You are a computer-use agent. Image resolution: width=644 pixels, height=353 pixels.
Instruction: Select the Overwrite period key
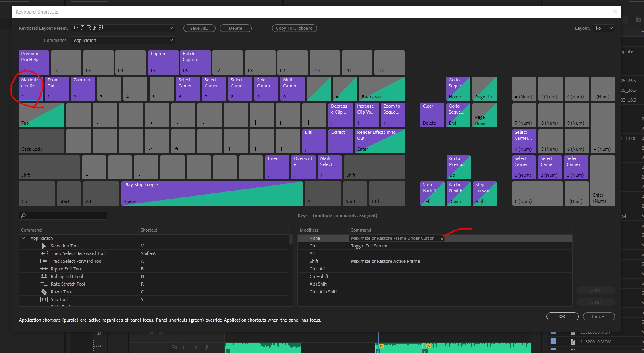pyautogui.click(x=303, y=167)
